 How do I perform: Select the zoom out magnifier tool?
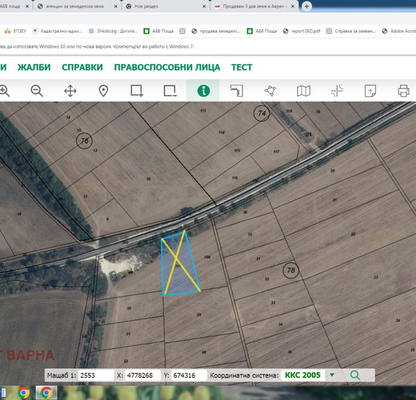(37, 91)
